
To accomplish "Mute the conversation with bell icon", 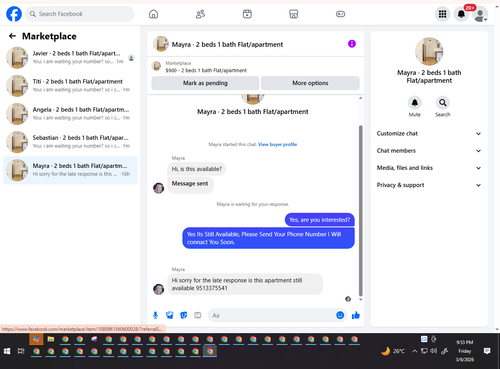I will [415, 103].
